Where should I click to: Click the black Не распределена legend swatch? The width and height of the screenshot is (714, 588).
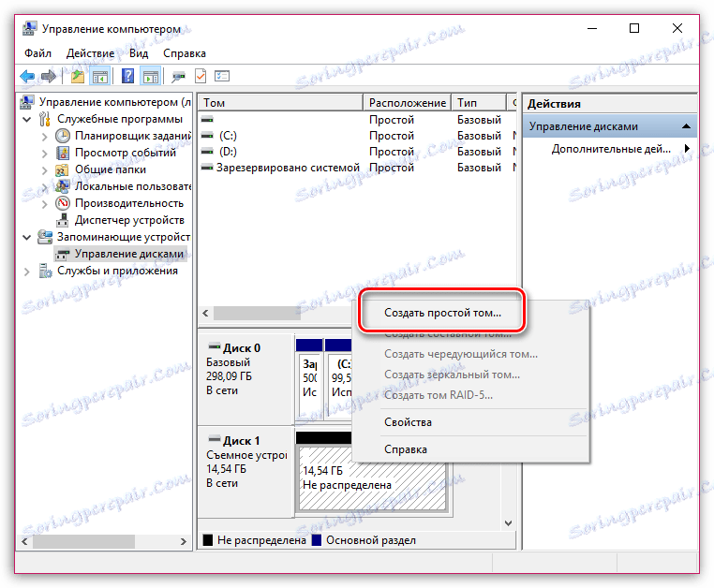tap(208, 540)
